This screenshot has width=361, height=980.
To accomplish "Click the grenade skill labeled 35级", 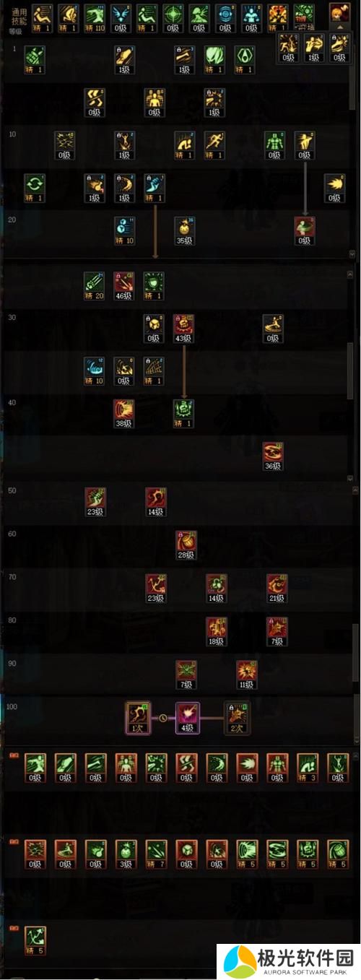I will (x=185, y=230).
